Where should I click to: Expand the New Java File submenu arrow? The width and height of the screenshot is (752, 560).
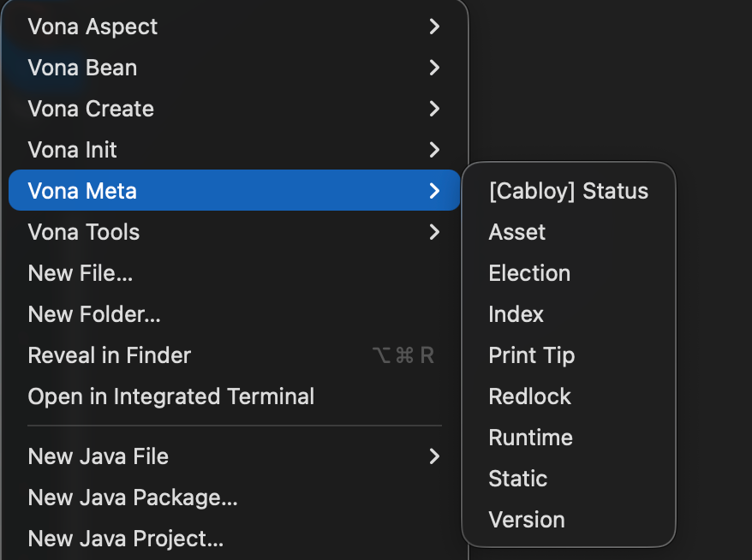click(x=434, y=456)
